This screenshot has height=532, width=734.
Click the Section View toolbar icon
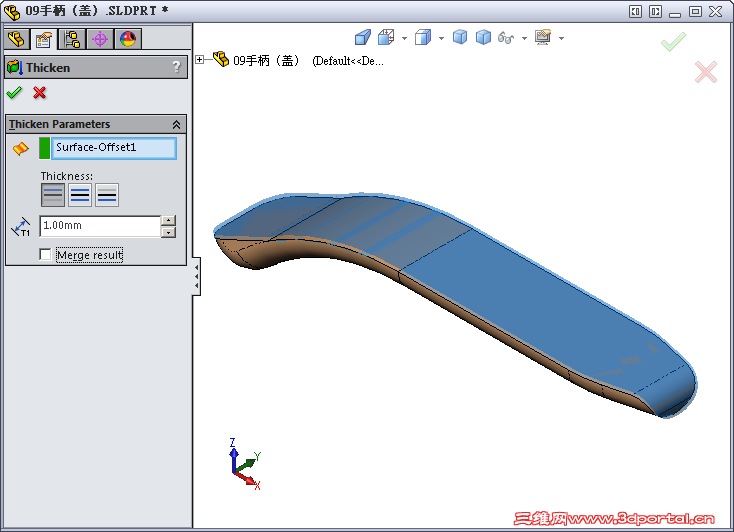click(386, 37)
